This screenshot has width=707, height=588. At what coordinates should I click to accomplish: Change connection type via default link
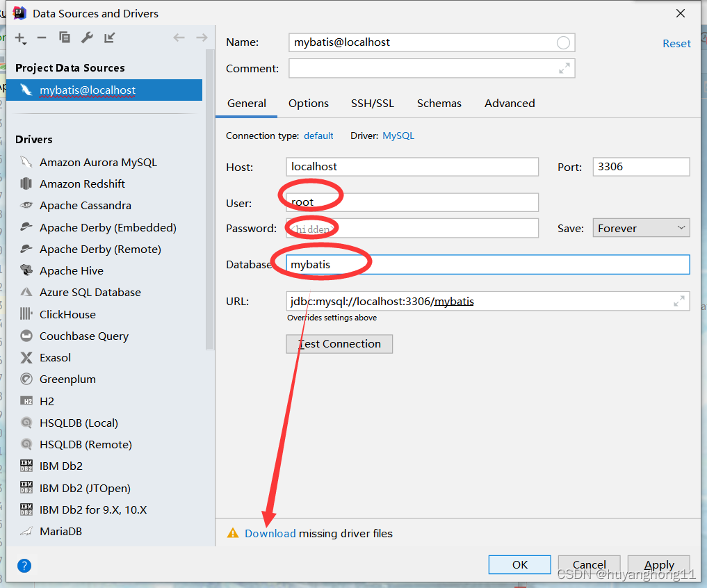coord(318,136)
